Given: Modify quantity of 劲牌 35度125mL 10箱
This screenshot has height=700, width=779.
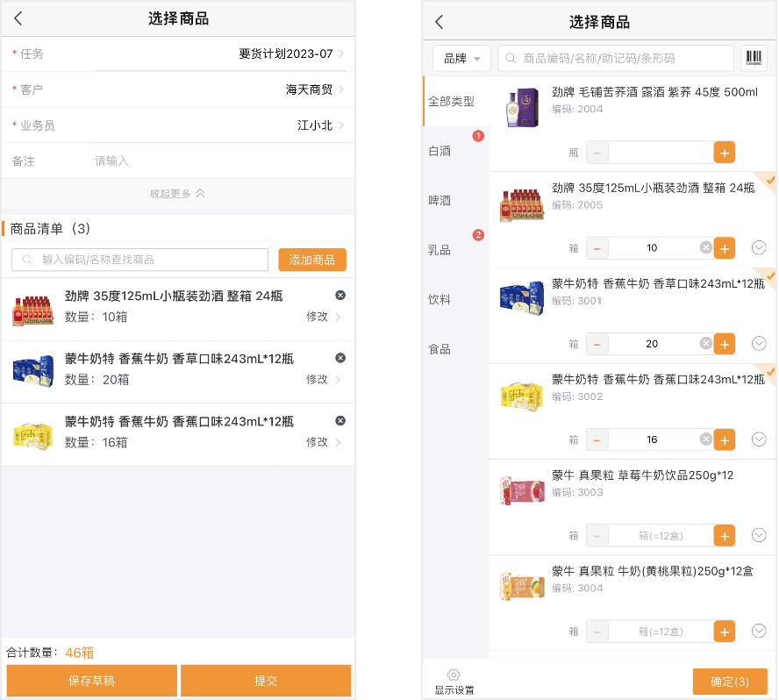Looking at the screenshot, I should click(323, 317).
